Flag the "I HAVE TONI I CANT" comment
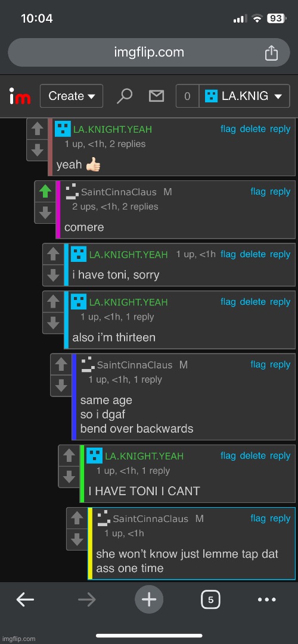Image resolution: width=298 pixels, height=644 pixels. [x=228, y=455]
